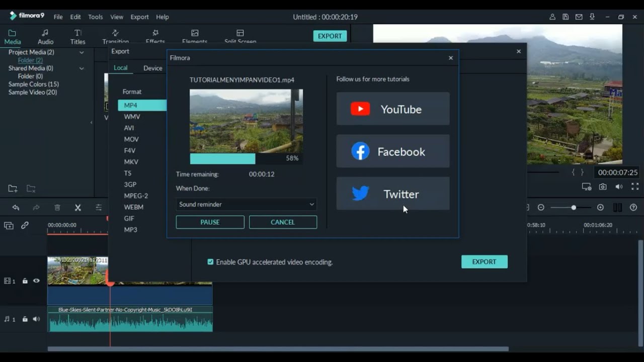Select Sample Video (20)
This screenshot has height=362, width=644.
coord(32,93)
